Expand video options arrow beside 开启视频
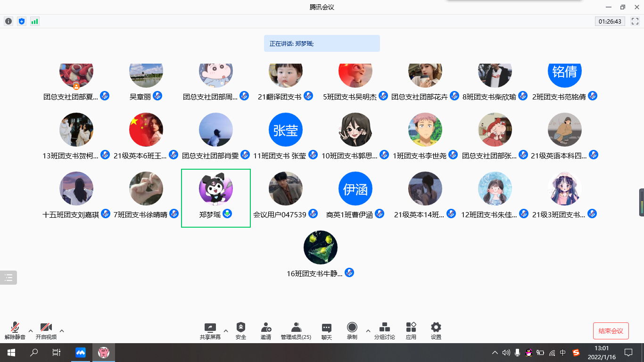Viewport: 644px width, 362px height. 61,330
